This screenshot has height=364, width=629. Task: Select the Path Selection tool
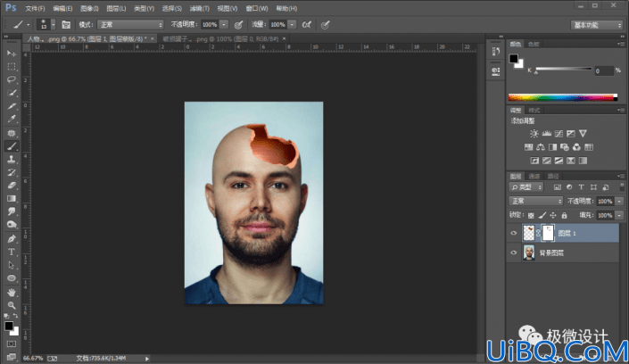point(12,265)
